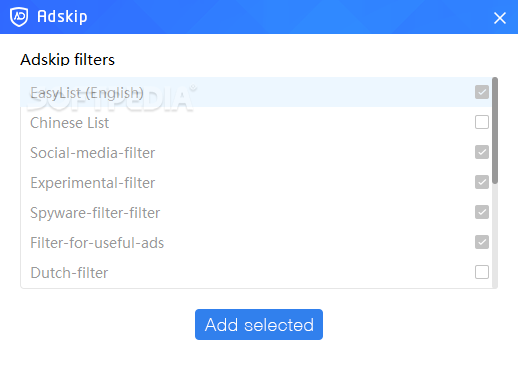Screen dimensions: 518x371
Task: Click the Add selected button
Action: click(x=259, y=324)
